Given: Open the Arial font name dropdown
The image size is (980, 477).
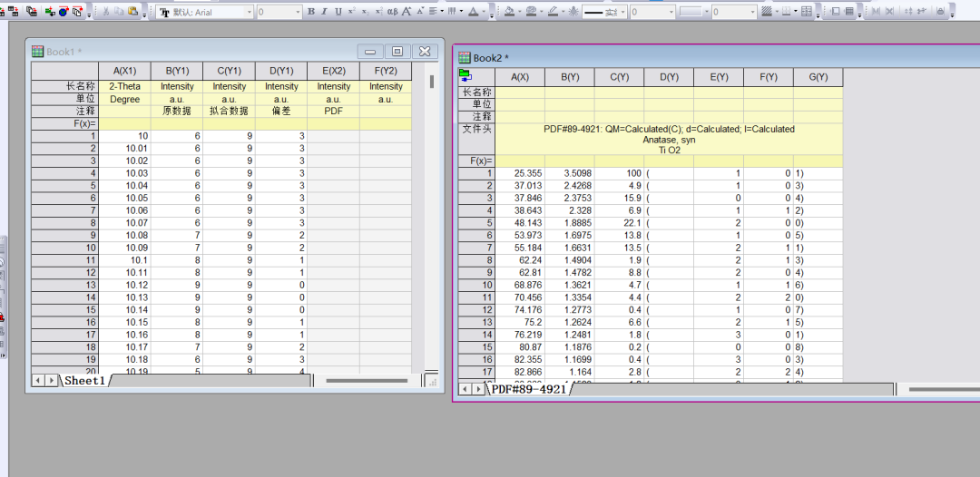Looking at the screenshot, I should 249,13.
